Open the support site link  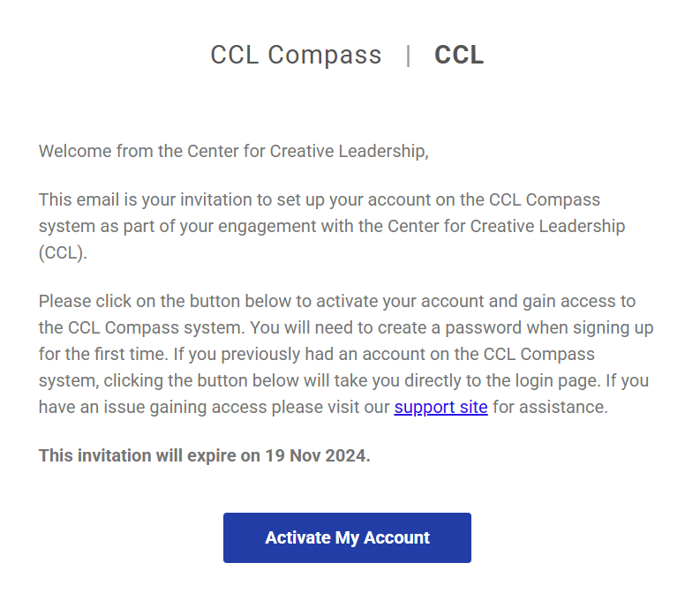click(x=440, y=408)
